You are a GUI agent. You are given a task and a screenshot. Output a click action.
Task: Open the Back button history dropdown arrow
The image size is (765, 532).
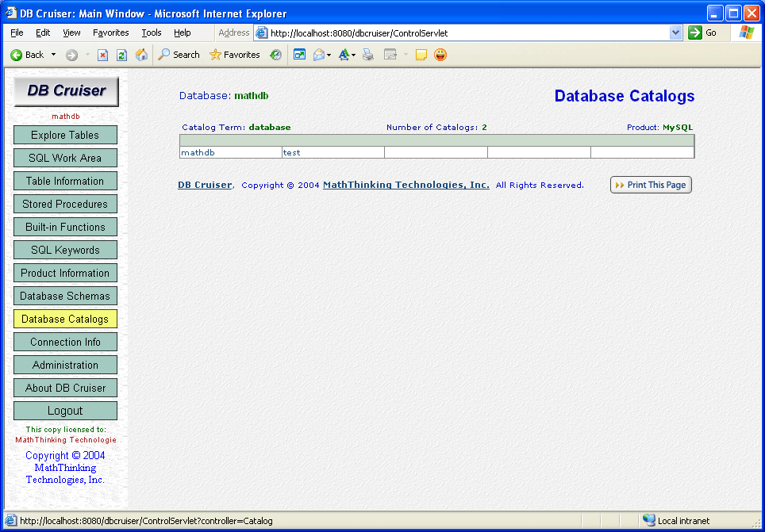click(x=54, y=55)
